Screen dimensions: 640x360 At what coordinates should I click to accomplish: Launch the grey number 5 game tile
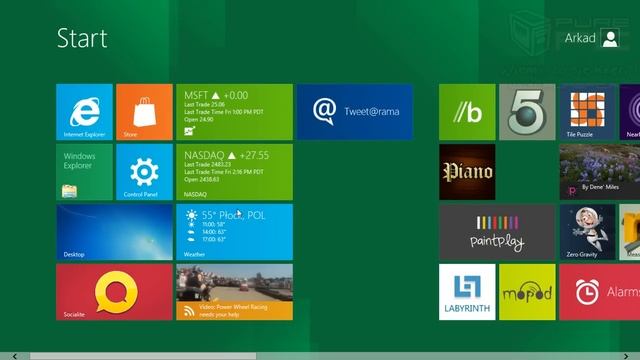[527, 112]
